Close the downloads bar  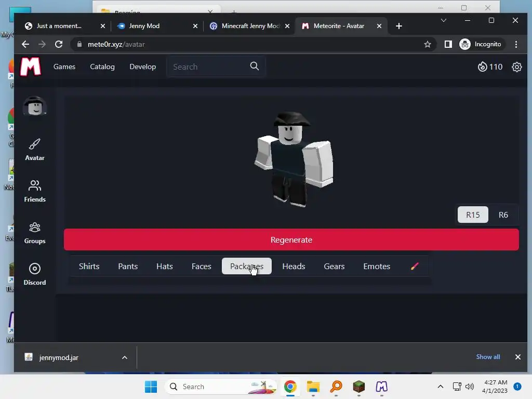(x=518, y=357)
